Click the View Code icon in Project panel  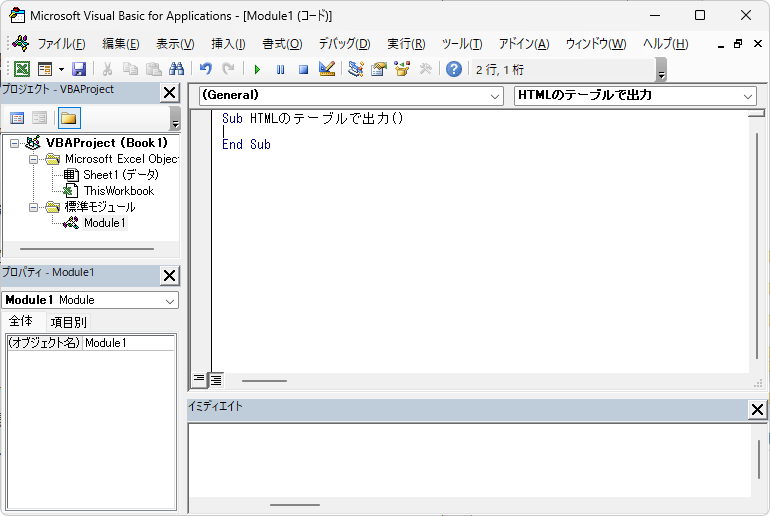click(17, 118)
